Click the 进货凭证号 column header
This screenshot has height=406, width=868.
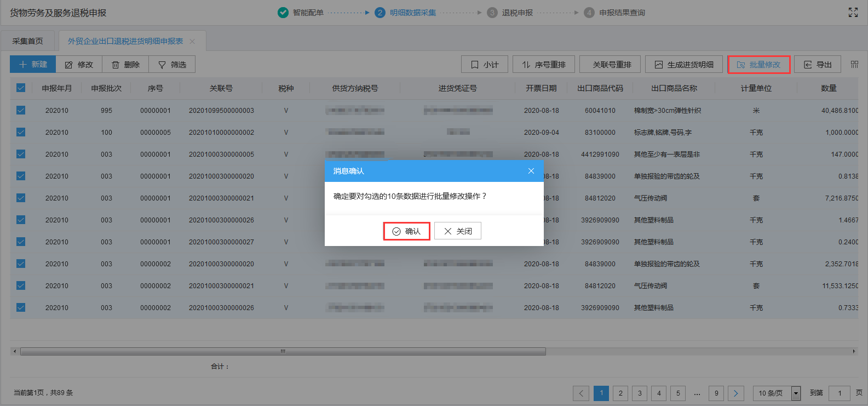click(x=458, y=88)
